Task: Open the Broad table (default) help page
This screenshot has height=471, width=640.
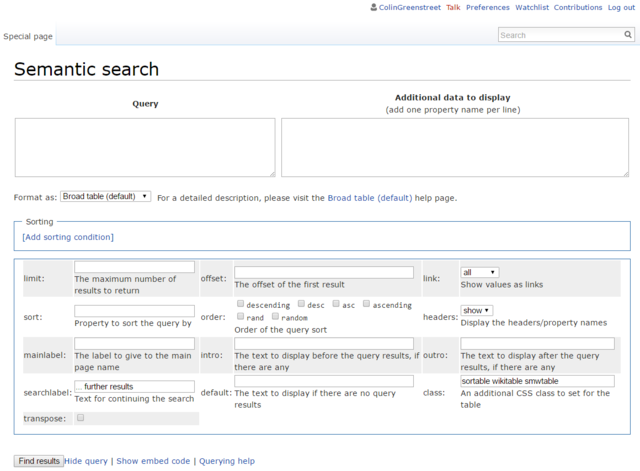Action: [369, 198]
